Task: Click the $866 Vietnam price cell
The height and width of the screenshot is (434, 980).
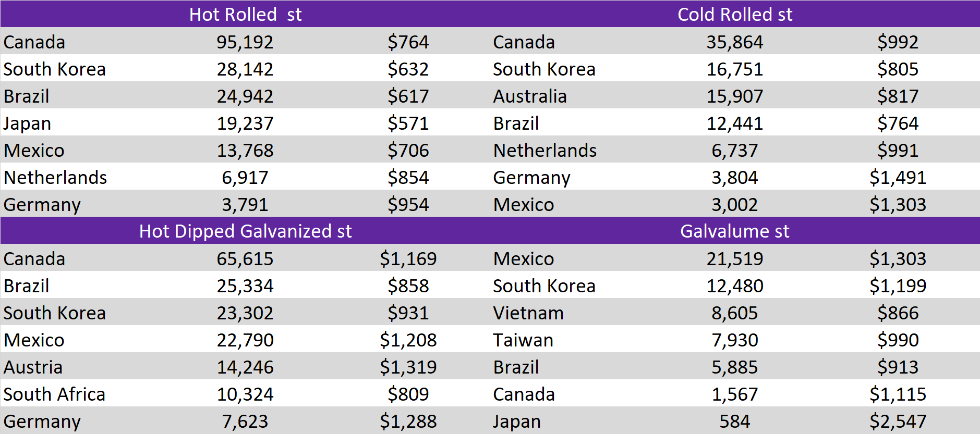Action: pyautogui.click(x=898, y=313)
